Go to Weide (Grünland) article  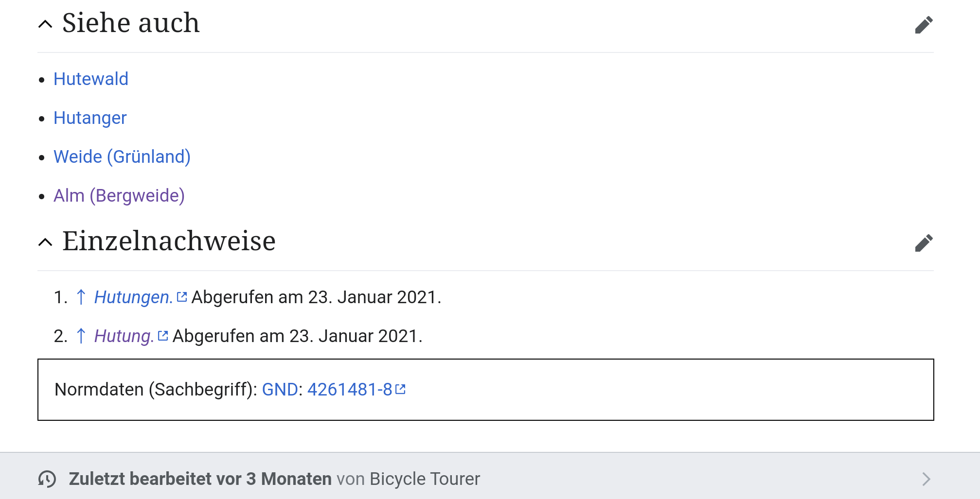[x=122, y=156]
